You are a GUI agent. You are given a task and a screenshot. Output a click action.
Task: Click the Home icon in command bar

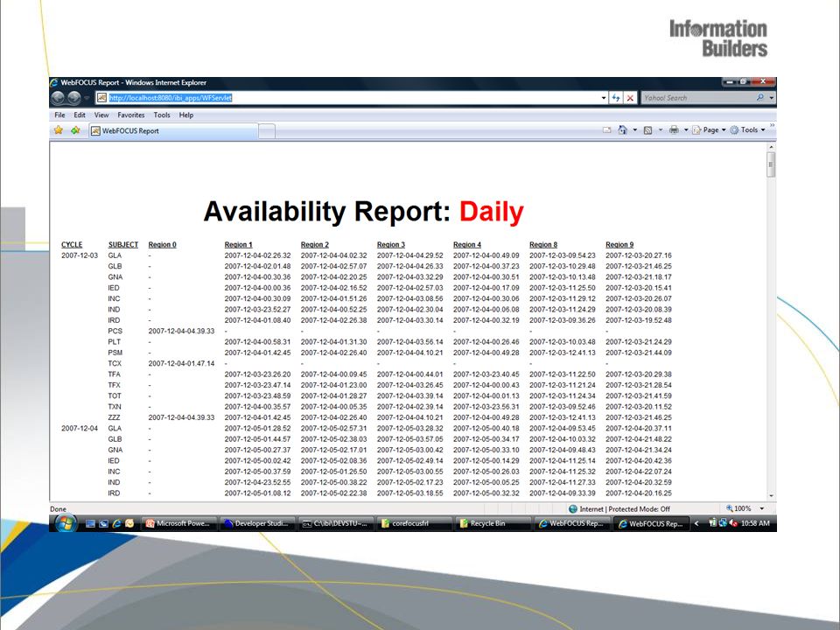pyautogui.click(x=622, y=129)
